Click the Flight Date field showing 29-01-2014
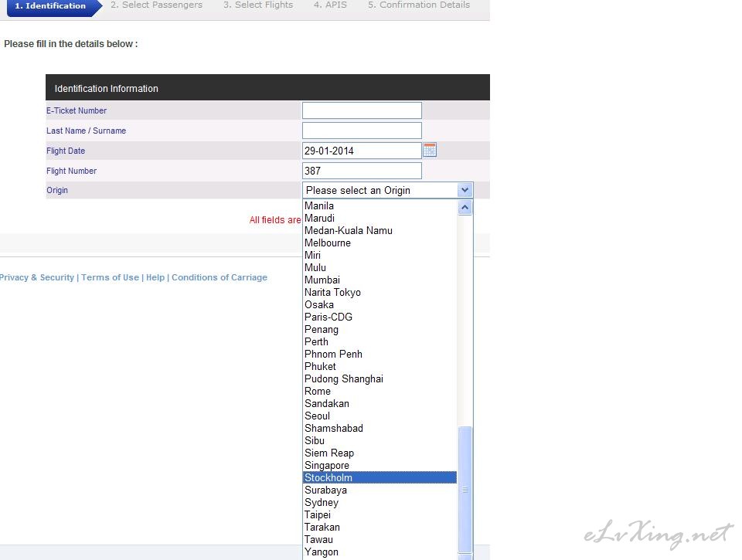742x560 pixels. 362,151
